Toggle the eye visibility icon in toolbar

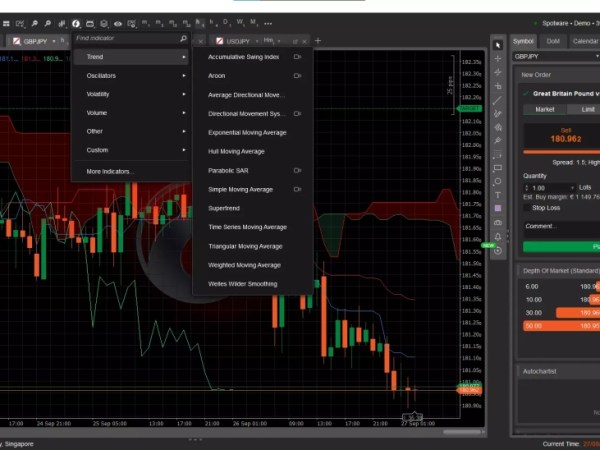point(118,24)
